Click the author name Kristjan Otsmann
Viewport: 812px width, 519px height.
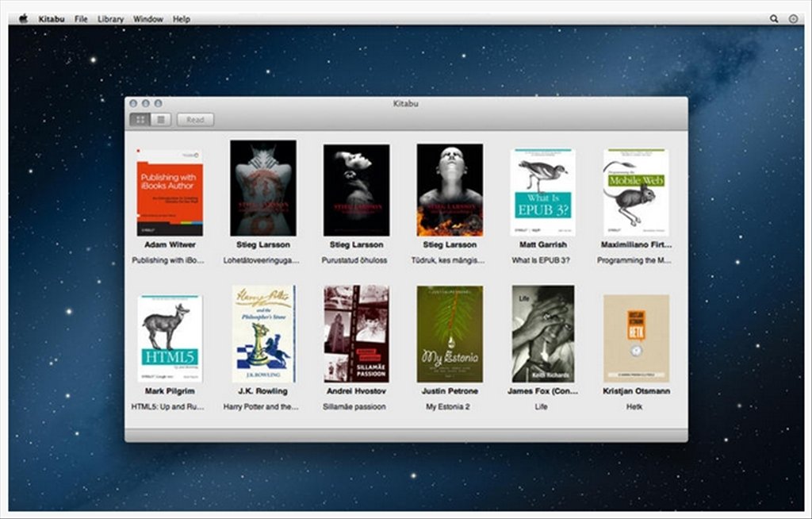(x=636, y=391)
